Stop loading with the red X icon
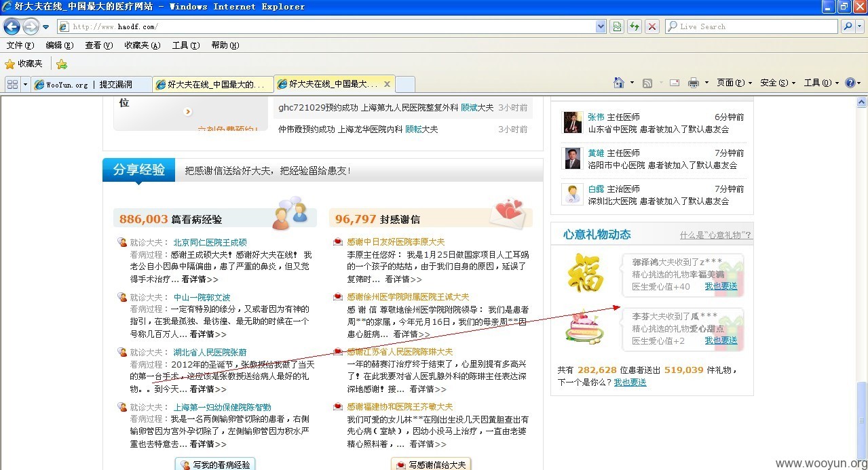This screenshot has width=868, height=470. [652, 26]
